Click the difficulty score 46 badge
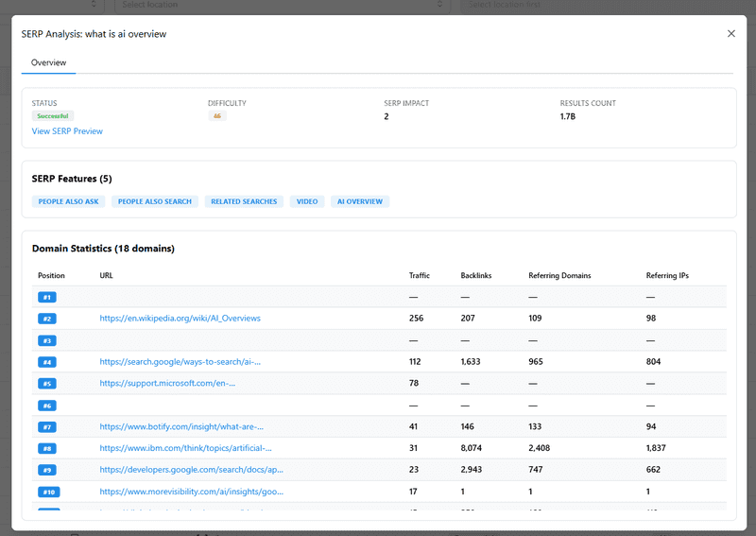 [x=217, y=115]
